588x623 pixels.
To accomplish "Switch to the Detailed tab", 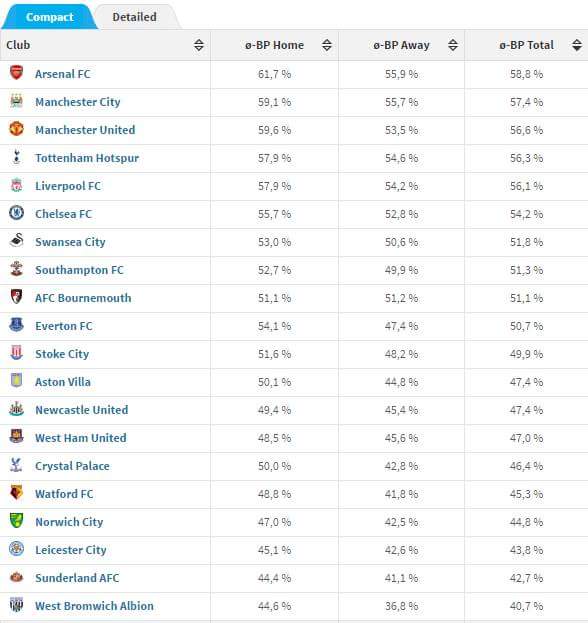I will [134, 17].
